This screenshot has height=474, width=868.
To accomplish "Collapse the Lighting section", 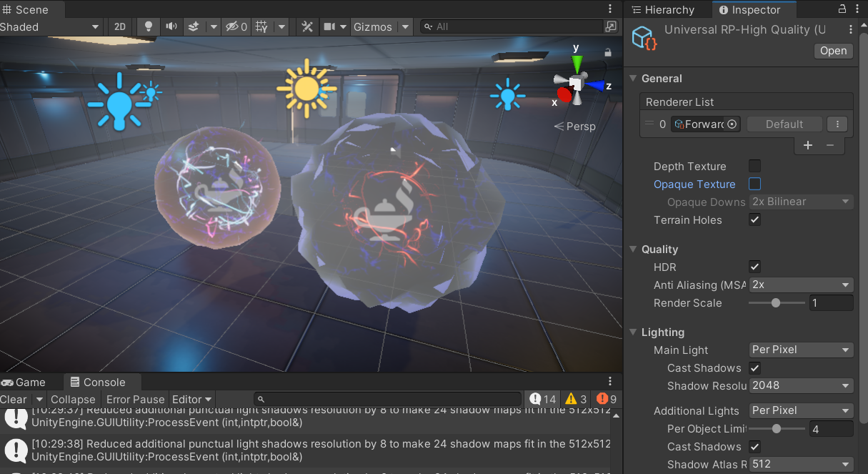I will tap(633, 332).
